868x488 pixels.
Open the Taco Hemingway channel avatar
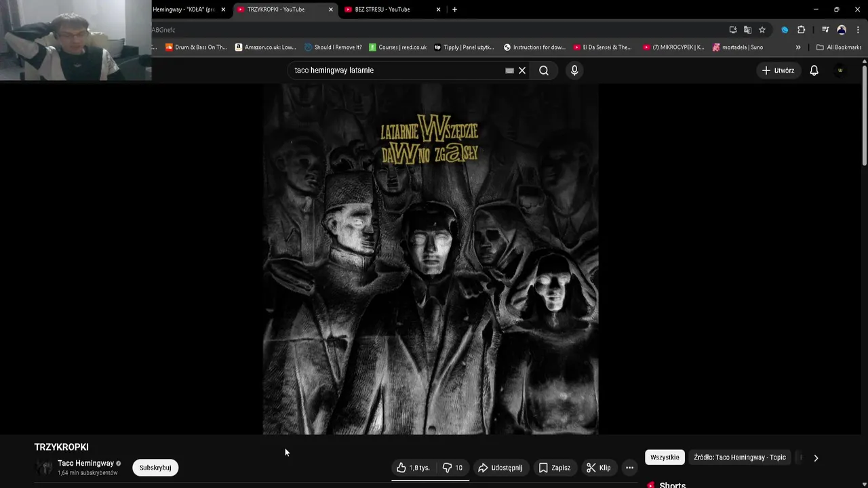pyautogui.click(x=43, y=468)
